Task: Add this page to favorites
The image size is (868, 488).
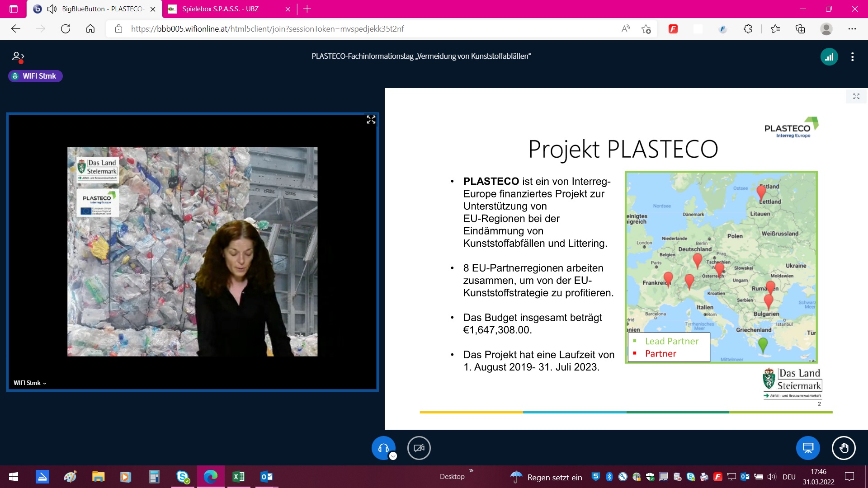Action: tap(646, 29)
